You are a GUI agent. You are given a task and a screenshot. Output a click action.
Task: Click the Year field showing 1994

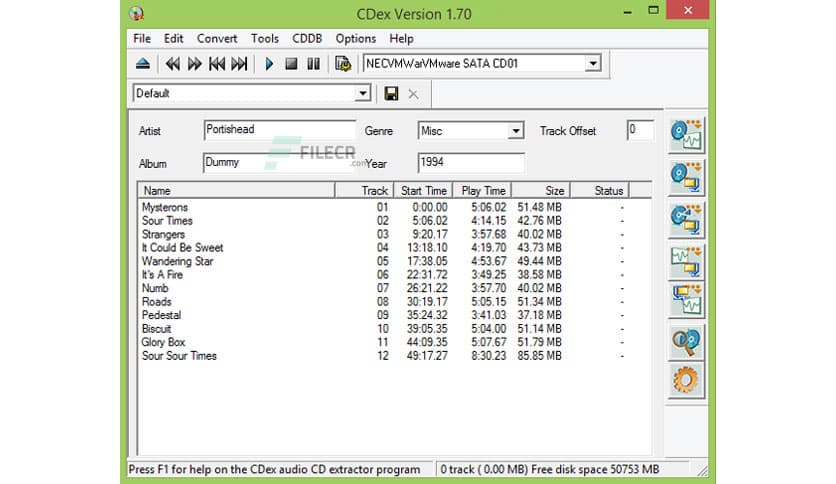tap(471, 163)
